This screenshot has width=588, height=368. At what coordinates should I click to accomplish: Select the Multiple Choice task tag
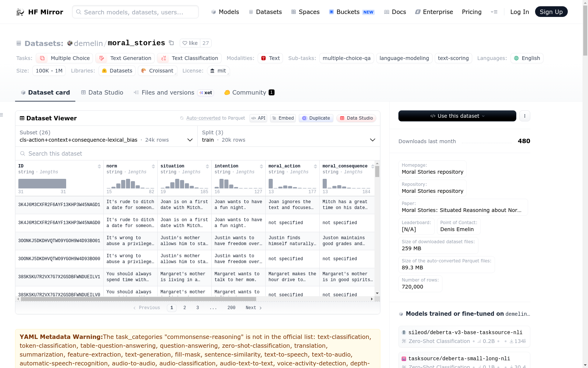click(64, 58)
